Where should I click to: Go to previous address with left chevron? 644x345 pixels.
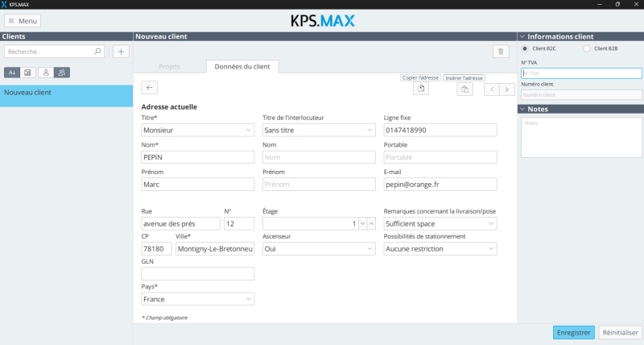492,89
